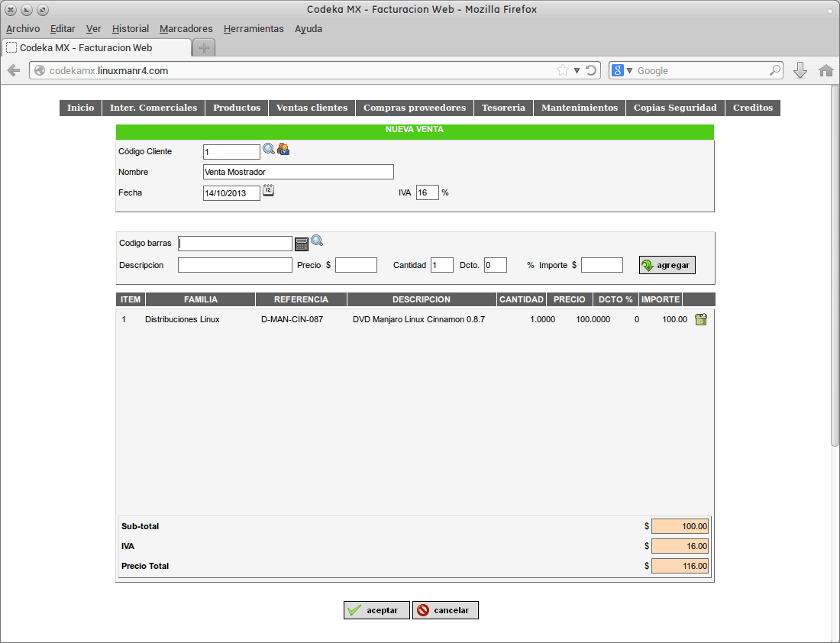Click the green arrow on the agregar button

click(x=648, y=264)
